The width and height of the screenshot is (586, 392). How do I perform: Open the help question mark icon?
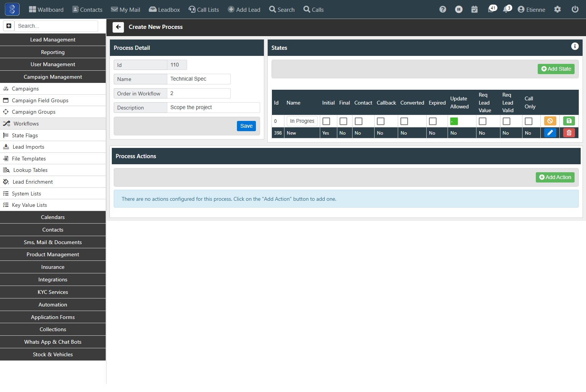tap(443, 10)
